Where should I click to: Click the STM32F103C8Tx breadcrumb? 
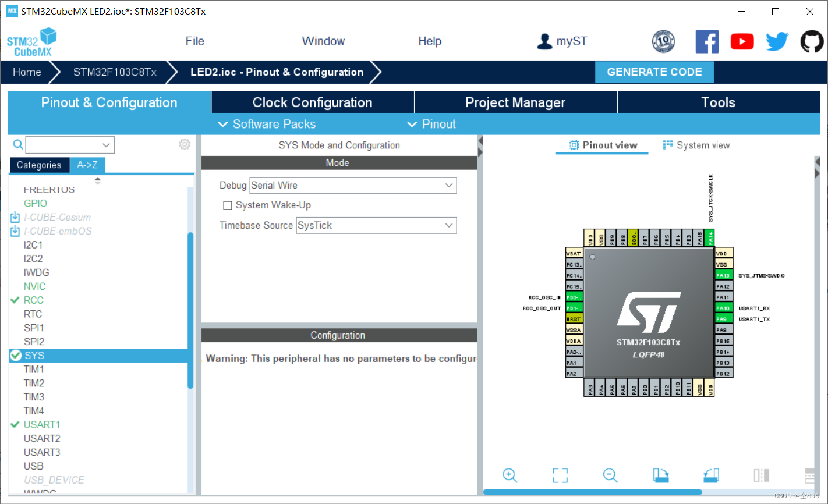coord(115,72)
